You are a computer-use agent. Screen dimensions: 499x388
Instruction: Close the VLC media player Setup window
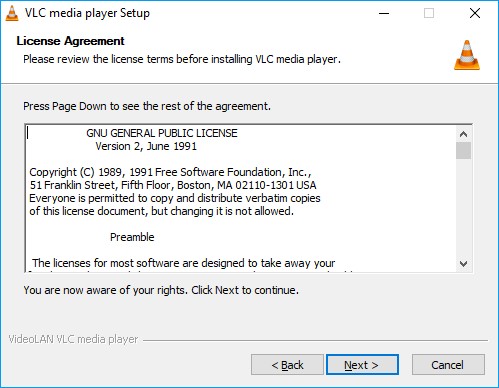[475, 13]
